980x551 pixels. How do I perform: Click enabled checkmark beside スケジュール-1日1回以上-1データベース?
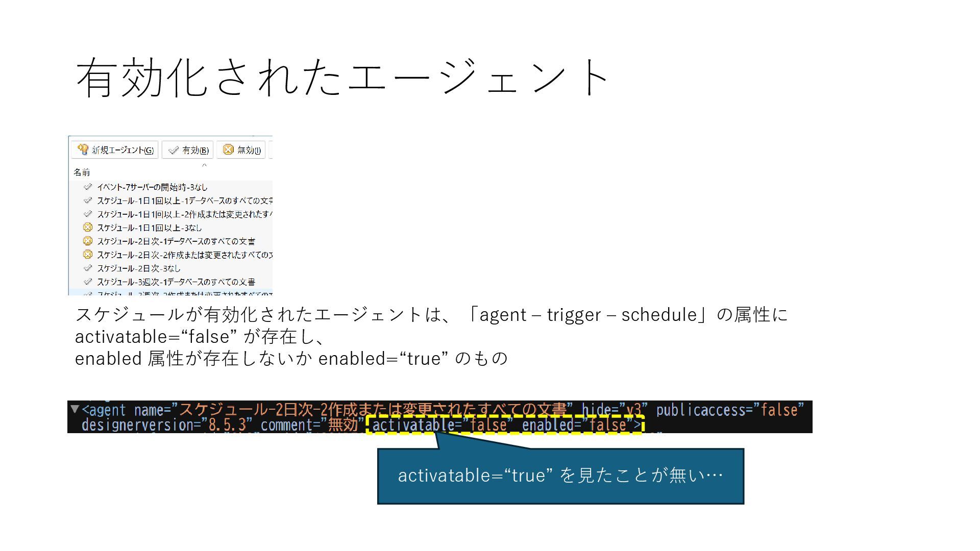pyautogui.click(x=88, y=201)
